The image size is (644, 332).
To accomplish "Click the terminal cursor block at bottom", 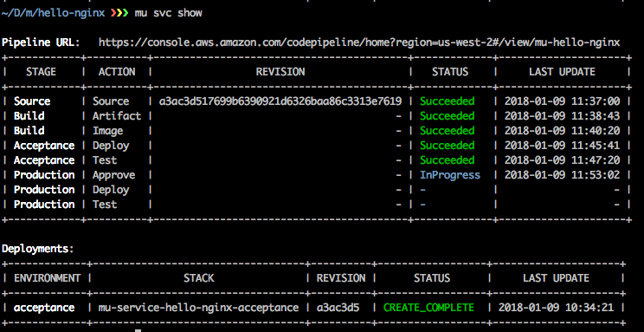I will coord(138,330).
